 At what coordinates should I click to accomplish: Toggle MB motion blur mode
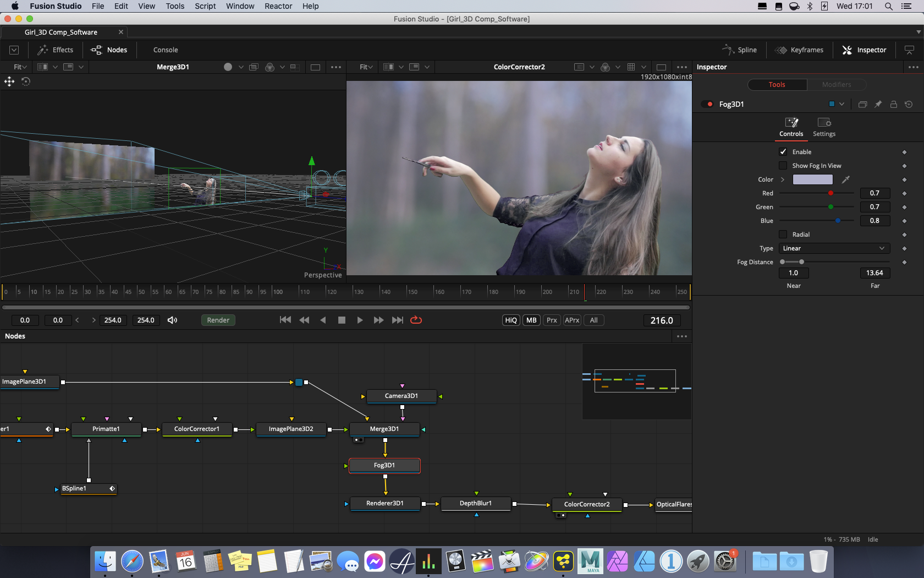531,320
